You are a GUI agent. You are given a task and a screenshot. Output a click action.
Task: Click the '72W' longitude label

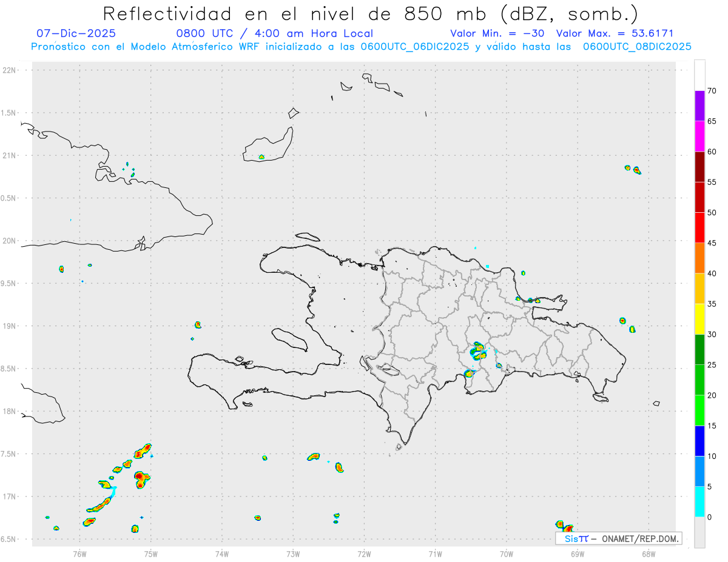point(364,554)
